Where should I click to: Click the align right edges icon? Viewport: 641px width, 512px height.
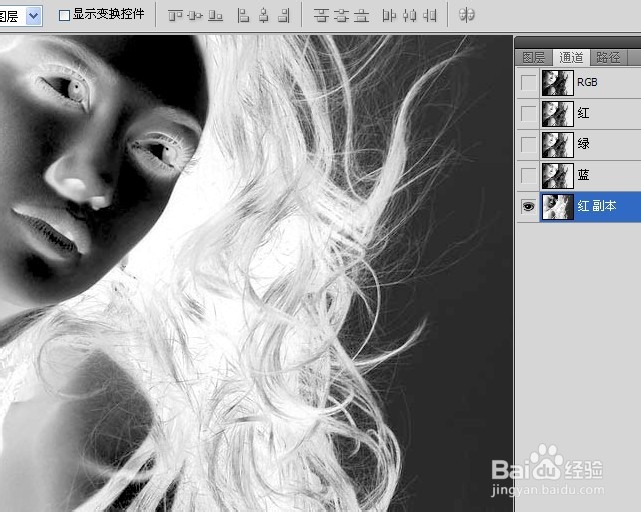click(284, 16)
